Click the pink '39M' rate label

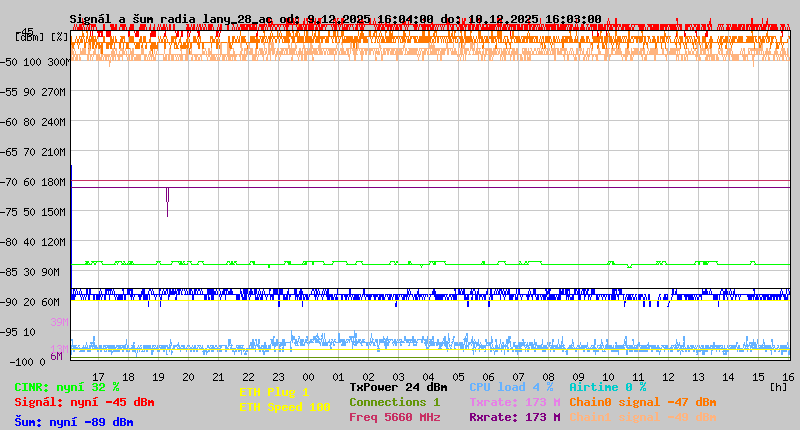click(59, 322)
